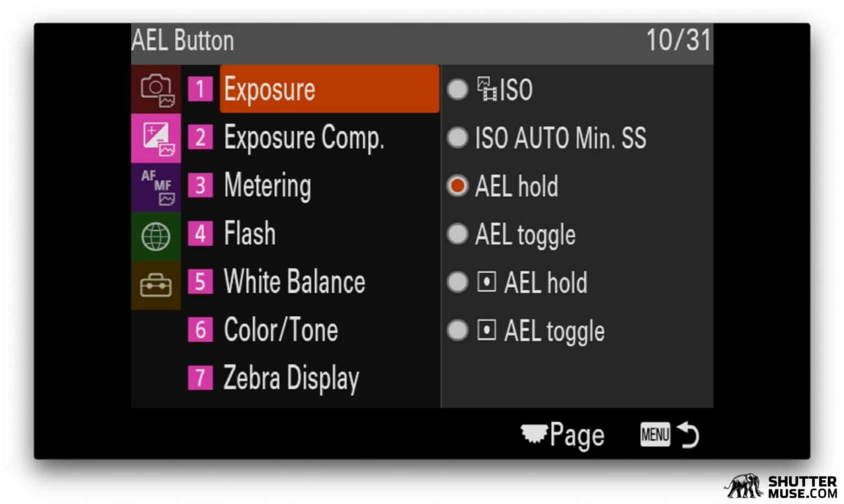This screenshot has width=844, height=504.
Task: Select the AEL hold radio button
Action: click(457, 186)
